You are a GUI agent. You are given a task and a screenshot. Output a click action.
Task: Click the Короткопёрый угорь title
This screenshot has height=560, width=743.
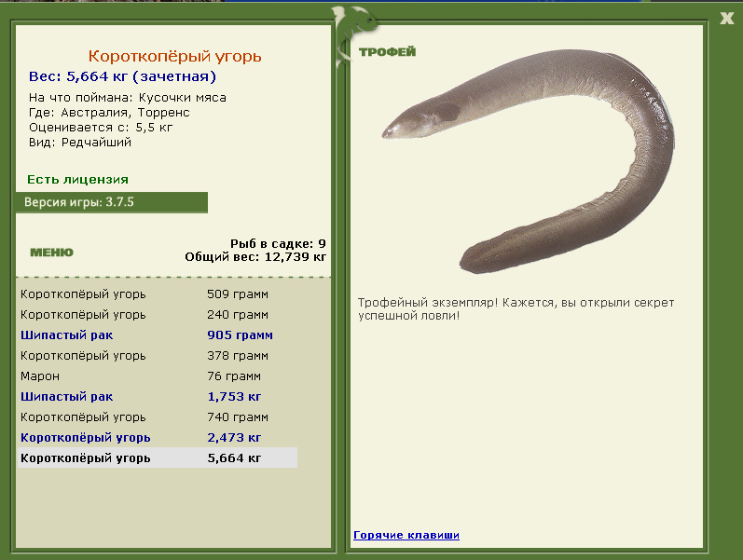[175, 57]
